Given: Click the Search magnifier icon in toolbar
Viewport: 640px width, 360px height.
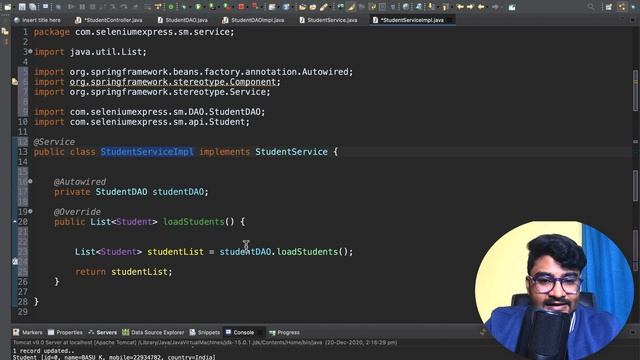Looking at the screenshot, I should coord(591,7).
